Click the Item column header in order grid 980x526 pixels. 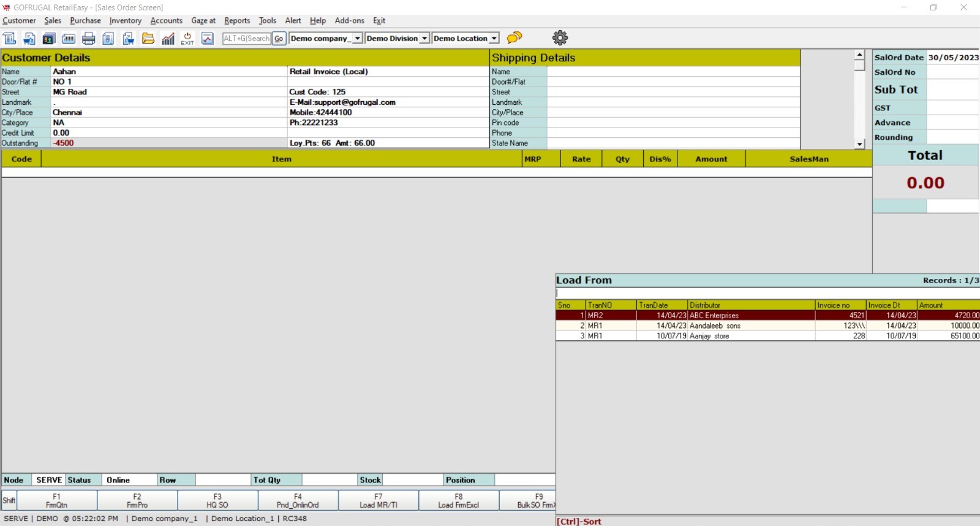pyautogui.click(x=282, y=159)
